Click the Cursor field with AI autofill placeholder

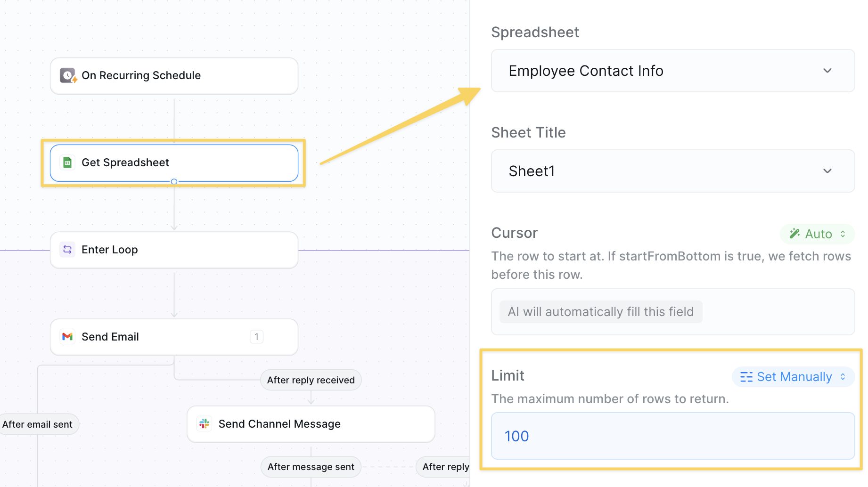click(x=672, y=312)
